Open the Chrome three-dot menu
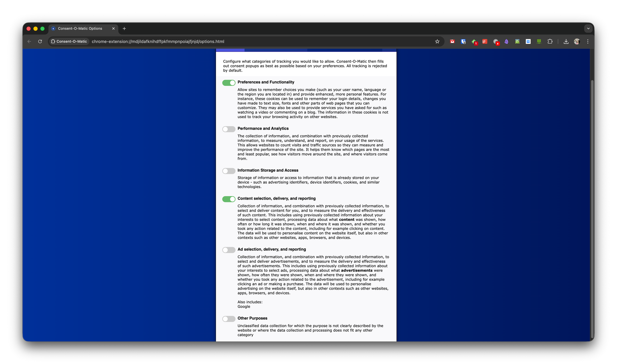Screen dimensions: 617x364 point(588,41)
